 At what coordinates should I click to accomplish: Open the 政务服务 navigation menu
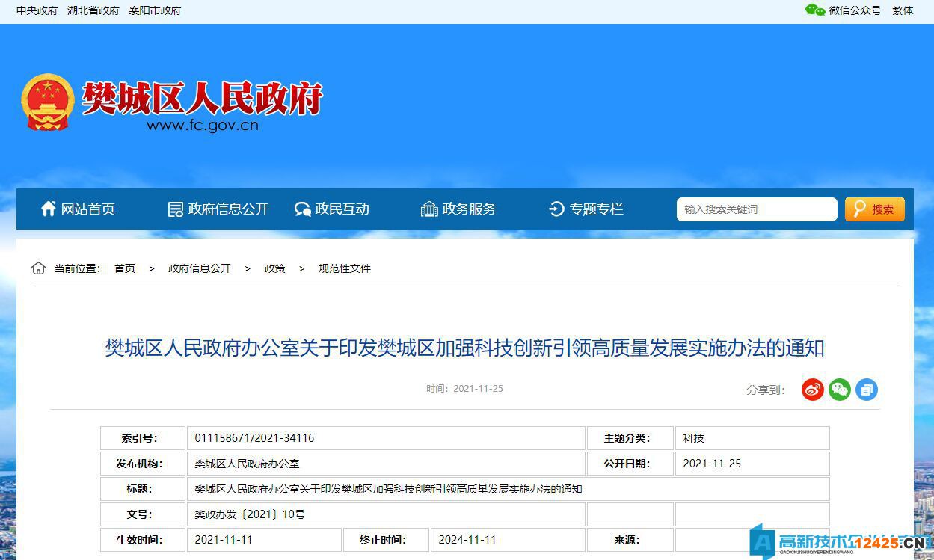tap(458, 209)
